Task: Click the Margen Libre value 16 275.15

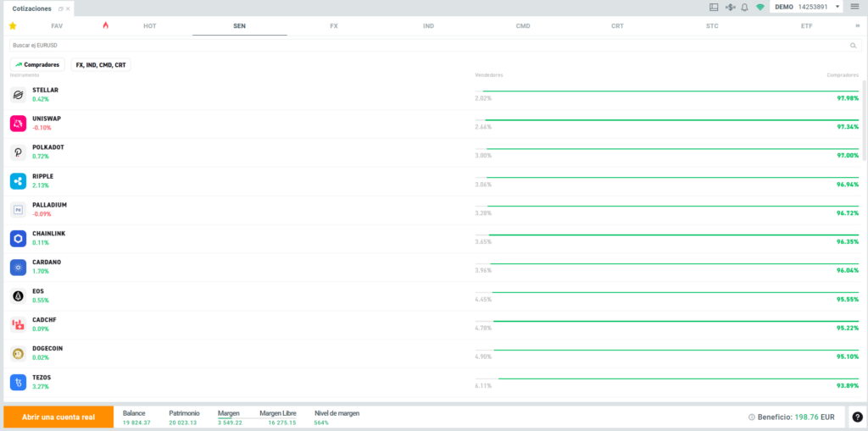Action: (x=282, y=423)
